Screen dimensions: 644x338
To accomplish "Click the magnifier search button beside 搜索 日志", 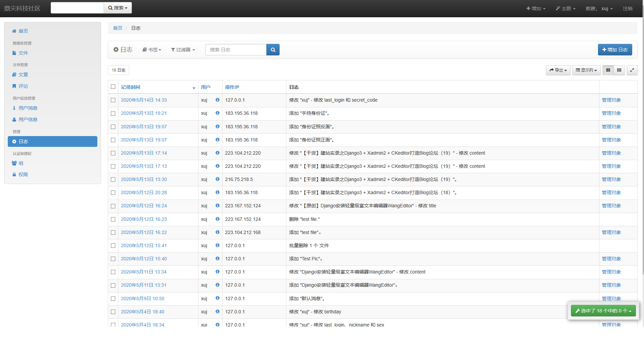I will point(273,50).
